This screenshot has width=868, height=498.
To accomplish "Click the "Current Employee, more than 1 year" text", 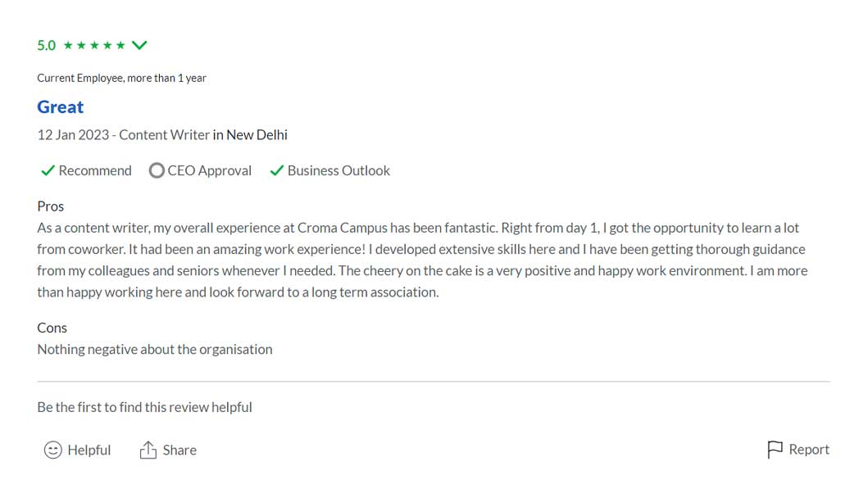I will [121, 78].
